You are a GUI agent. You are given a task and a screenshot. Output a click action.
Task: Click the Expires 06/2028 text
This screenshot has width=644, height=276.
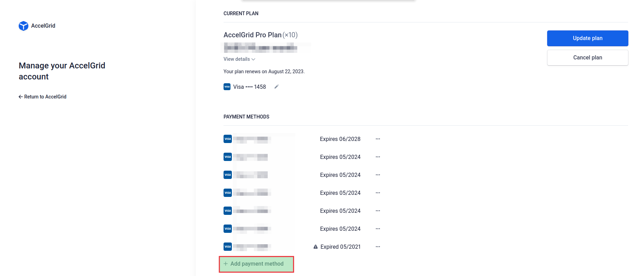pos(340,139)
